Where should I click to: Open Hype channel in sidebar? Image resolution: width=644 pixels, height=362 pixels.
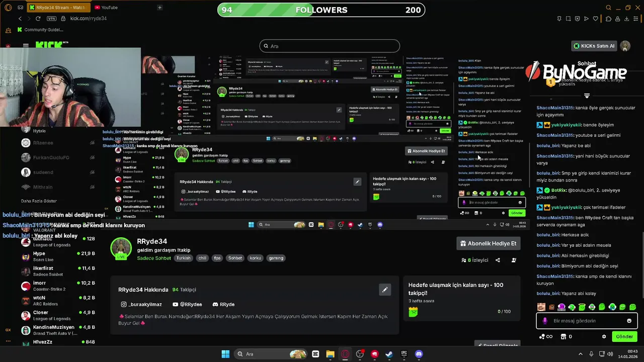(x=58, y=256)
